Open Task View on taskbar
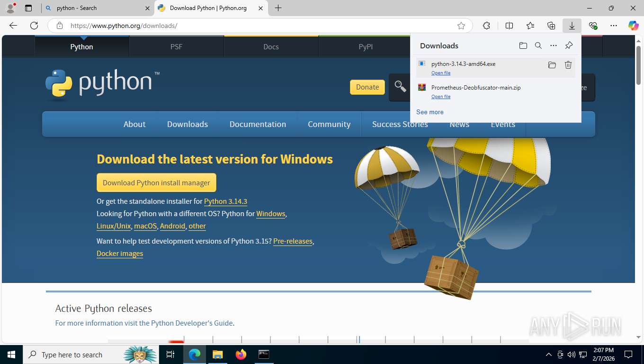644x364 pixels. pyautogui.click(x=170, y=355)
